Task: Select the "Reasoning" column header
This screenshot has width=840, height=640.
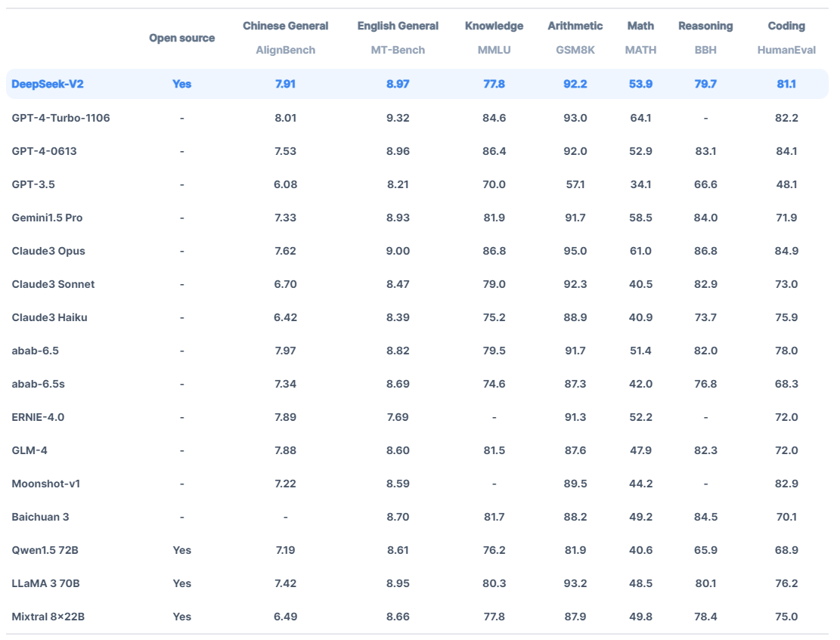Action: (705, 26)
